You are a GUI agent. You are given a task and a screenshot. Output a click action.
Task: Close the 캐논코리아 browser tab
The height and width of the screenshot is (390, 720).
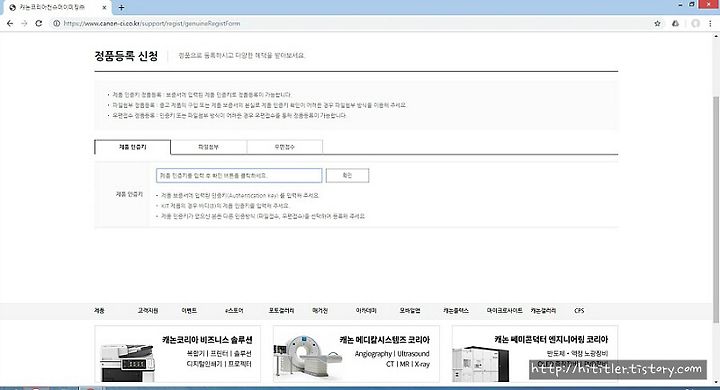pyautogui.click(x=104, y=8)
